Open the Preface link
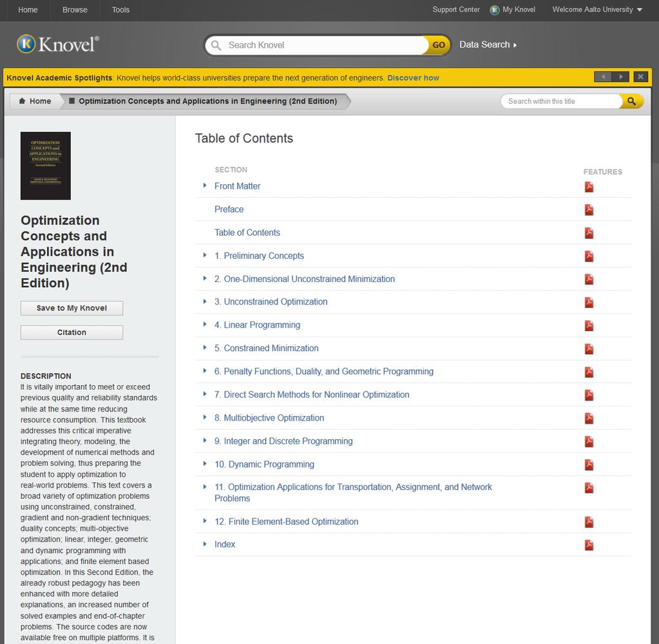Viewport: 659px width, 644px height. coord(229,209)
